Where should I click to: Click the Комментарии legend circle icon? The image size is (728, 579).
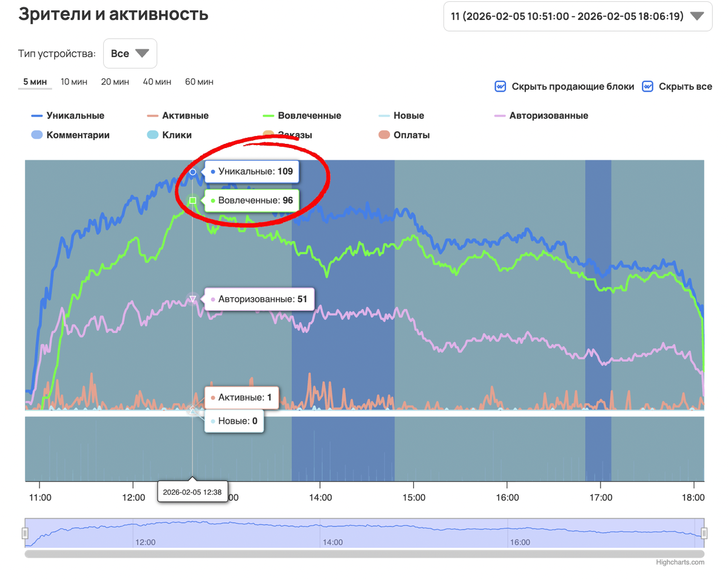coord(37,135)
